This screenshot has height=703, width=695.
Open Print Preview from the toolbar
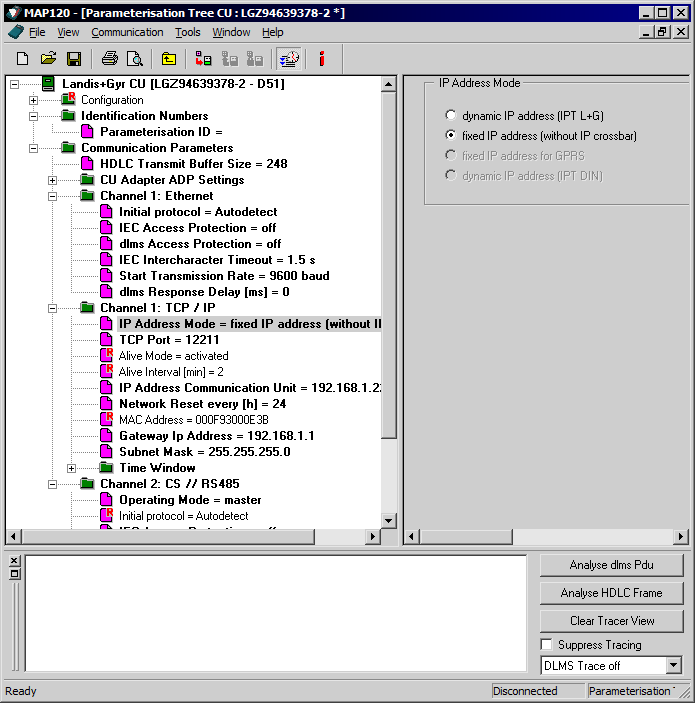[134, 59]
